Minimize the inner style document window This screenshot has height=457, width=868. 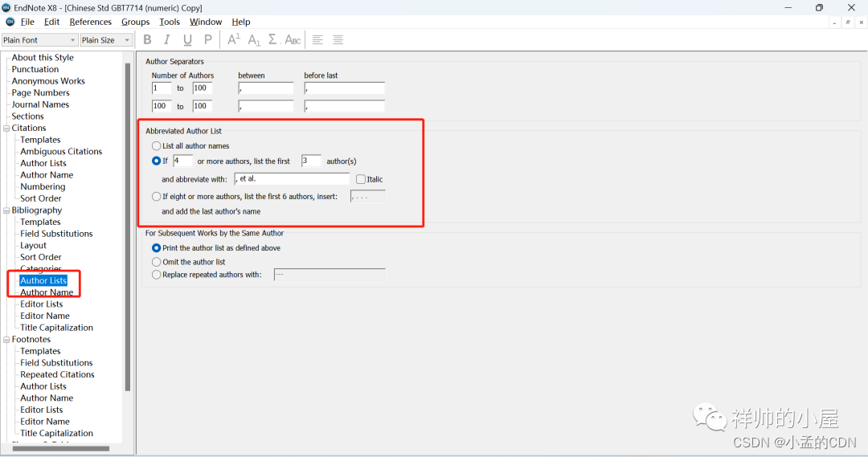[834, 22]
